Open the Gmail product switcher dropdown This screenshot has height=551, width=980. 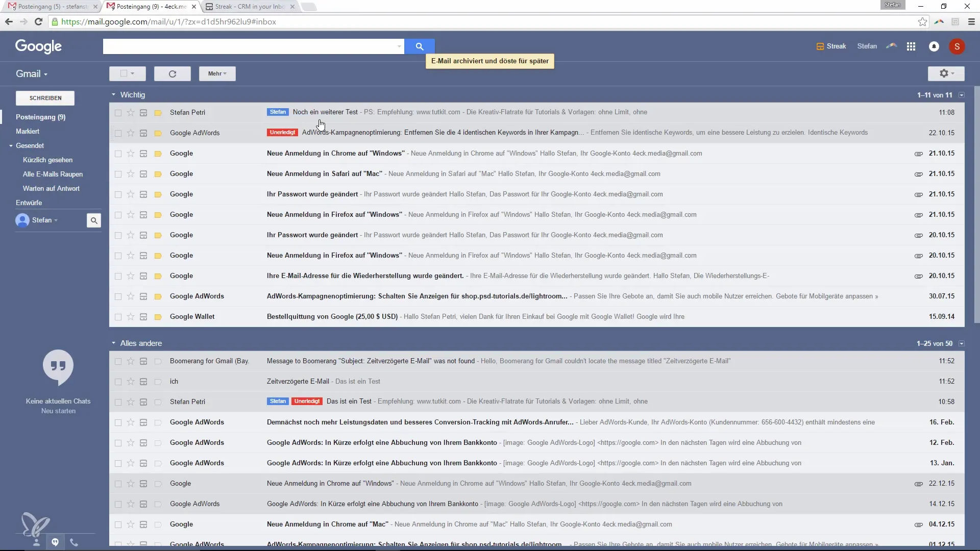pos(32,73)
